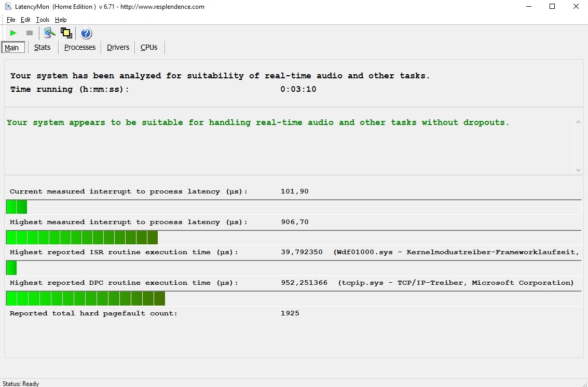Click the LatencyMon app icon in title bar

coord(8,7)
